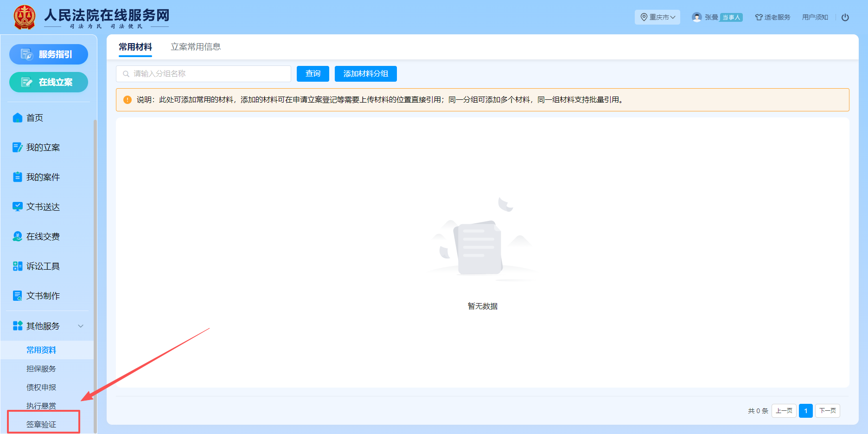Viewport: 868px width, 434px height.
Task: Go to the 下一页 next page
Action: click(x=827, y=411)
